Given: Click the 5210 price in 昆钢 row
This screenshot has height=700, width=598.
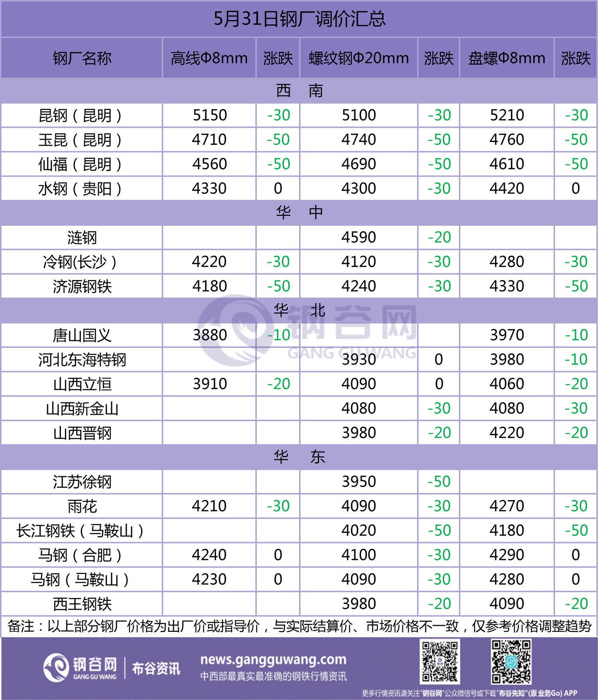Looking at the screenshot, I should pos(507,115).
